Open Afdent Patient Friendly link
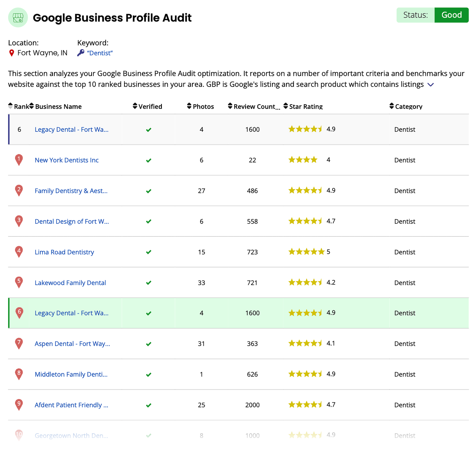This screenshot has height=450, width=476. click(x=71, y=405)
